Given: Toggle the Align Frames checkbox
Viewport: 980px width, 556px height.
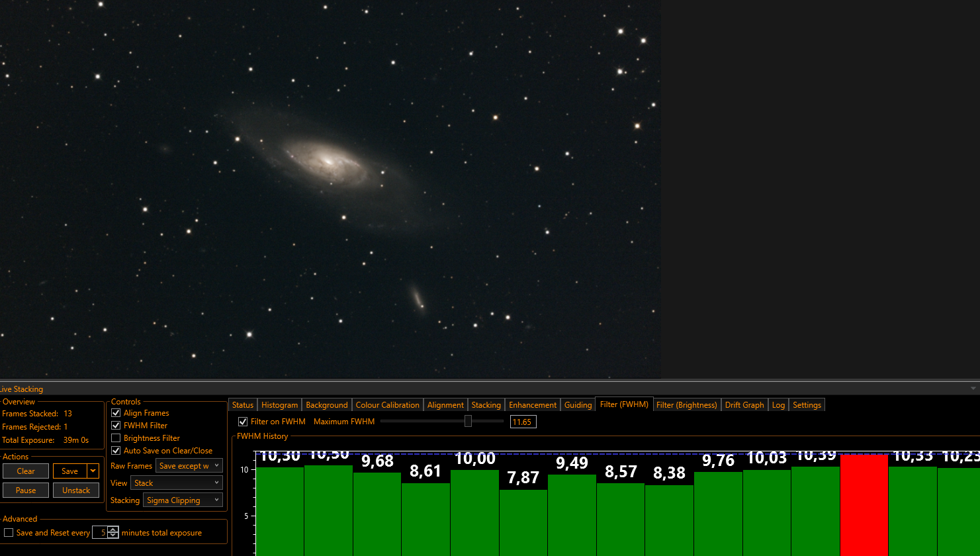Looking at the screenshot, I should [x=116, y=413].
